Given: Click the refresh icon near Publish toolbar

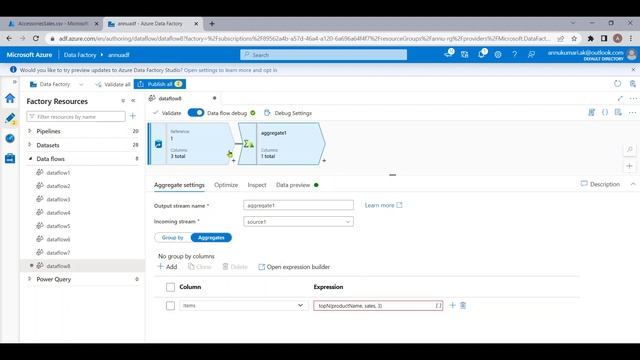Looking at the screenshot, I should (618, 84).
